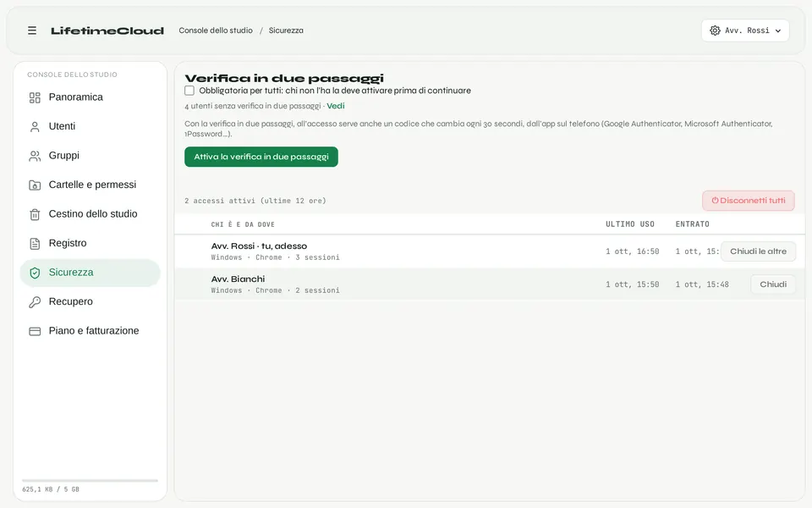Click the Panoramica grid icon

point(35,97)
